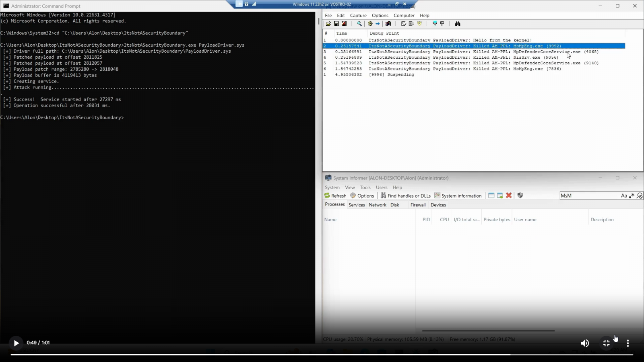Viewport: 644px width, 362px height.
Task: Toggle Capture Kernel gear icon in DebugView
Action: (x=370, y=24)
